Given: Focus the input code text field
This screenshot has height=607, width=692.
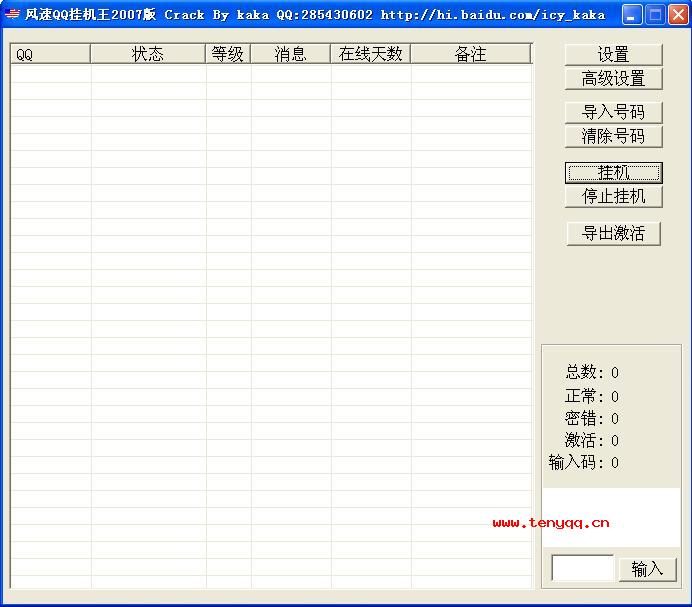Looking at the screenshot, I should point(582,568).
